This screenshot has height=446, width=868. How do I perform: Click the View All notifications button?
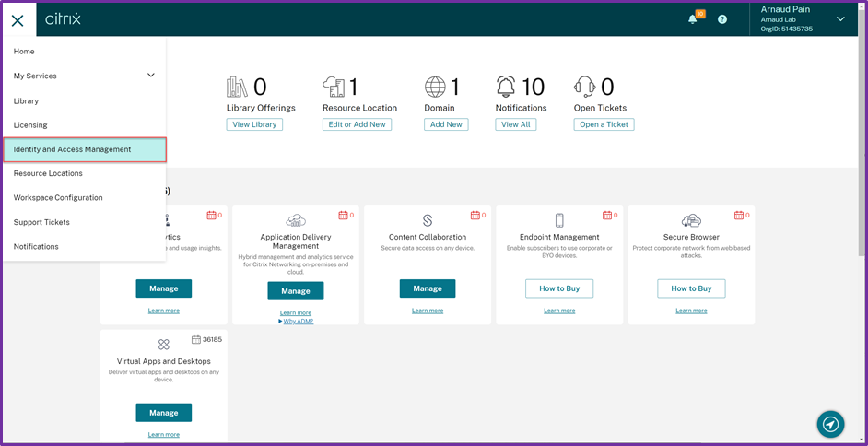[x=516, y=124]
